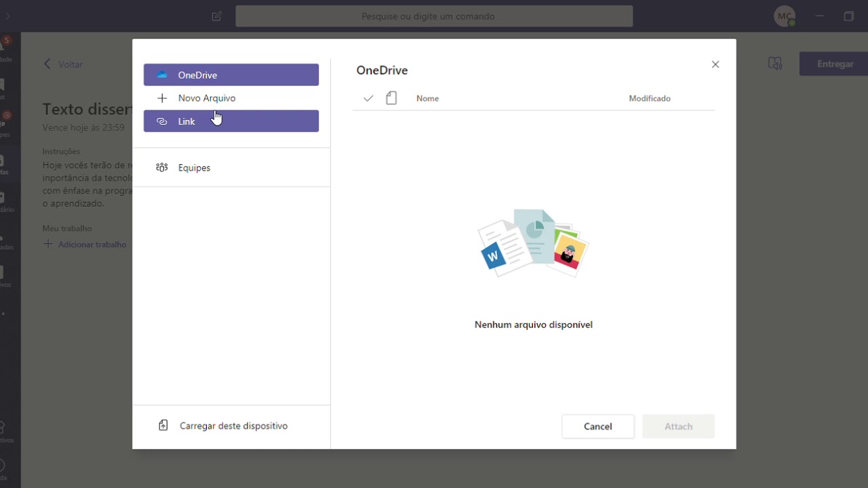This screenshot has height=488, width=868.
Task: Sort by Nome column header
Action: [x=427, y=98]
